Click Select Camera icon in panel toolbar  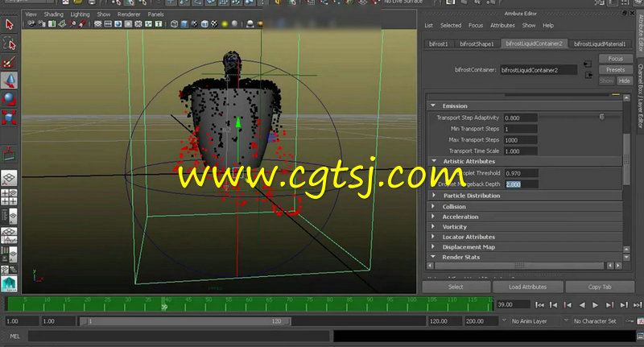(31, 24)
